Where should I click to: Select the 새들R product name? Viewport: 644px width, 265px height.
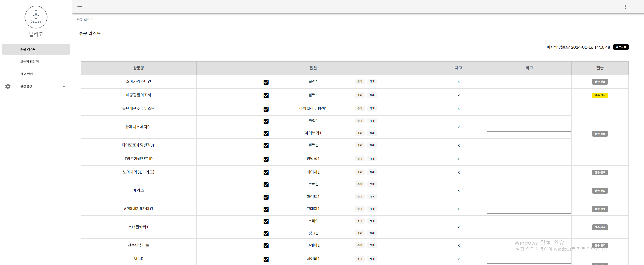pos(138,259)
